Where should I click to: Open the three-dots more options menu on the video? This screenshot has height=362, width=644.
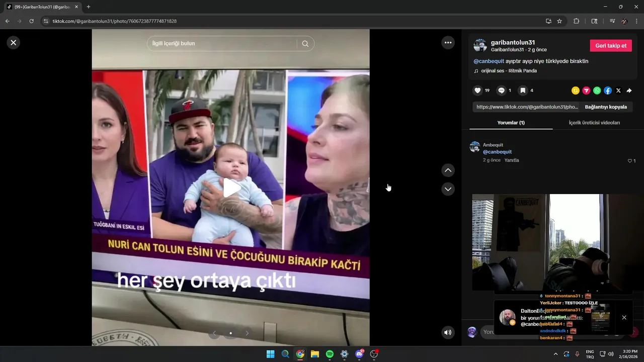point(448,43)
